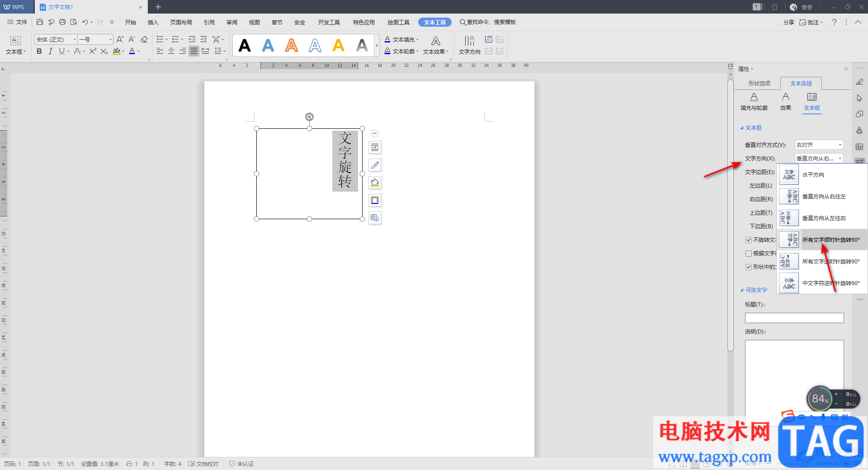Open the 文件 menu
868x470 pixels.
[x=18, y=22]
